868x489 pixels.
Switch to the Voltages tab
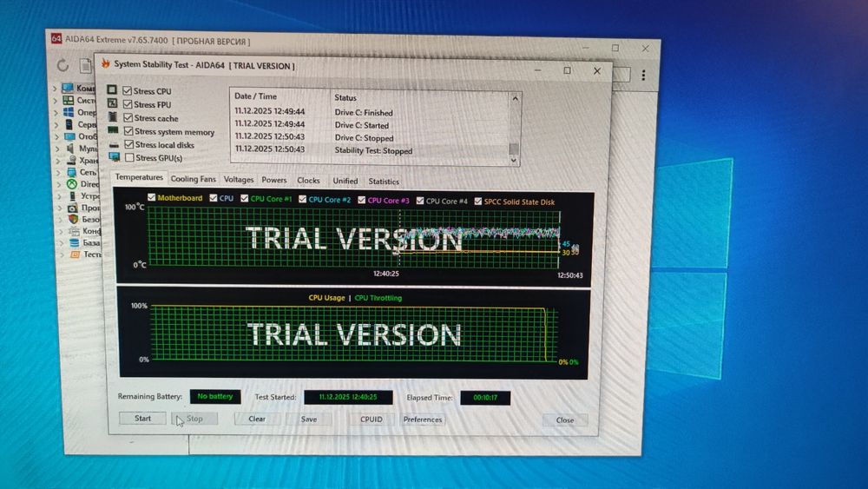239,180
